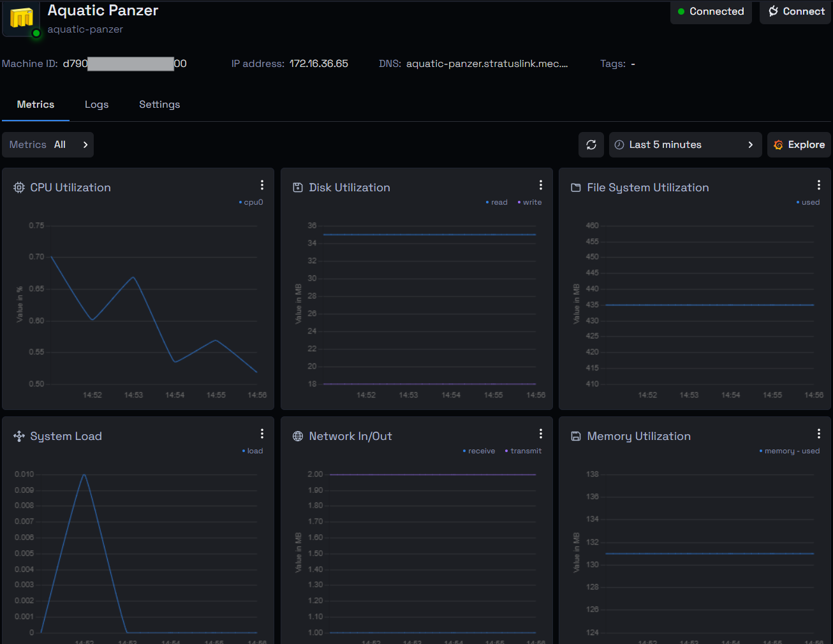Image resolution: width=833 pixels, height=644 pixels.
Task: Open File System Utilization three-dot menu
Action: point(819,185)
